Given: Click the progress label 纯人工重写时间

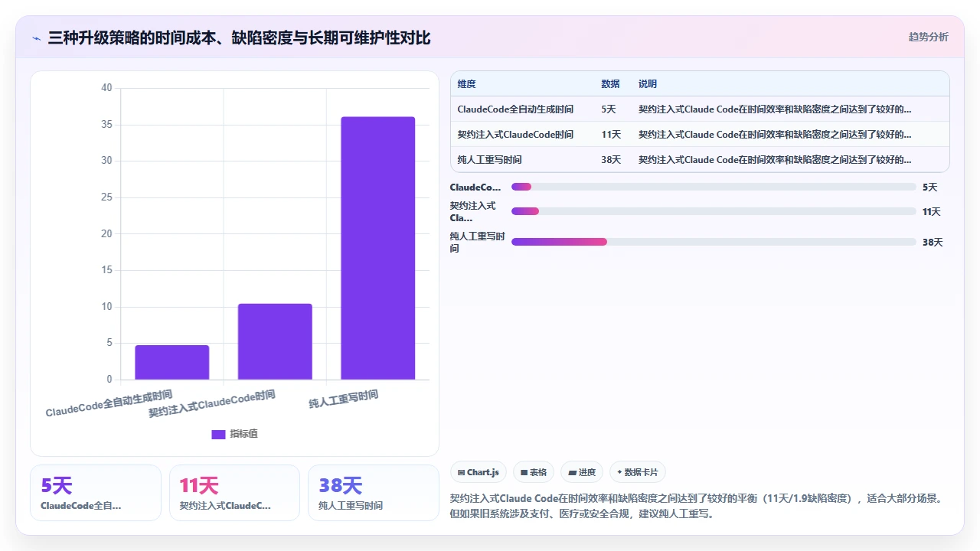Looking at the screenshot, I should (478, 243).
